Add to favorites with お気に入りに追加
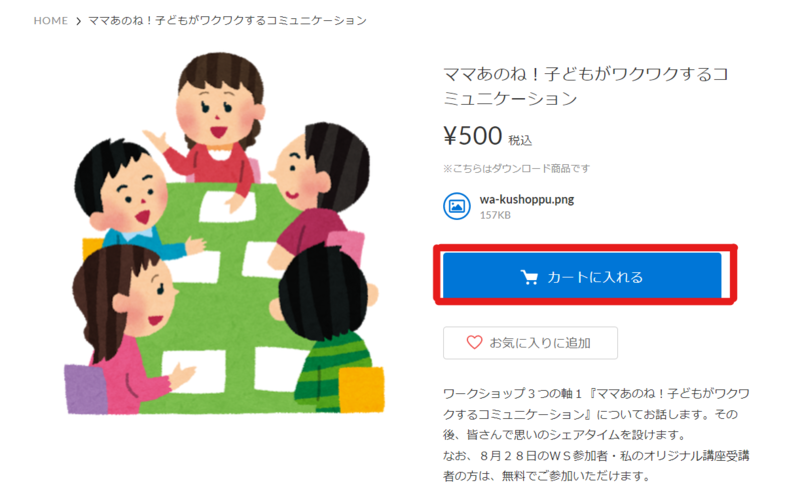 point(530,343)
